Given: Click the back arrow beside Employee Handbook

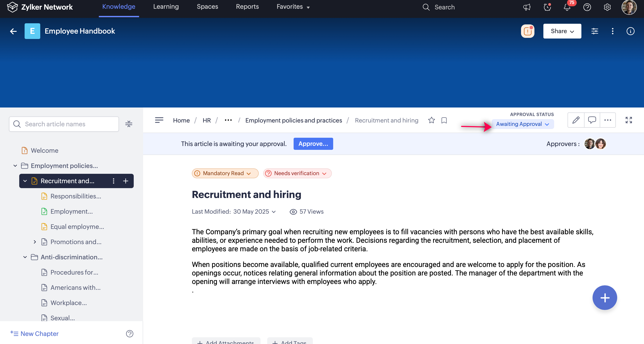Looking at the screenshot, I should click(x=13, y=31).
